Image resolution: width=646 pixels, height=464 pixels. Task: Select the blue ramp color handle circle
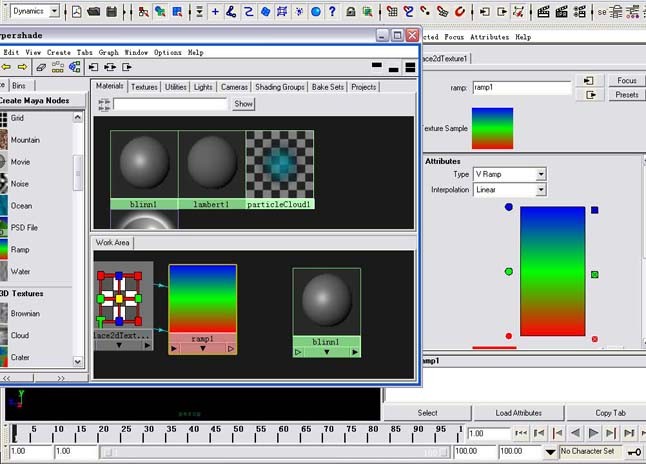point(509,207)
